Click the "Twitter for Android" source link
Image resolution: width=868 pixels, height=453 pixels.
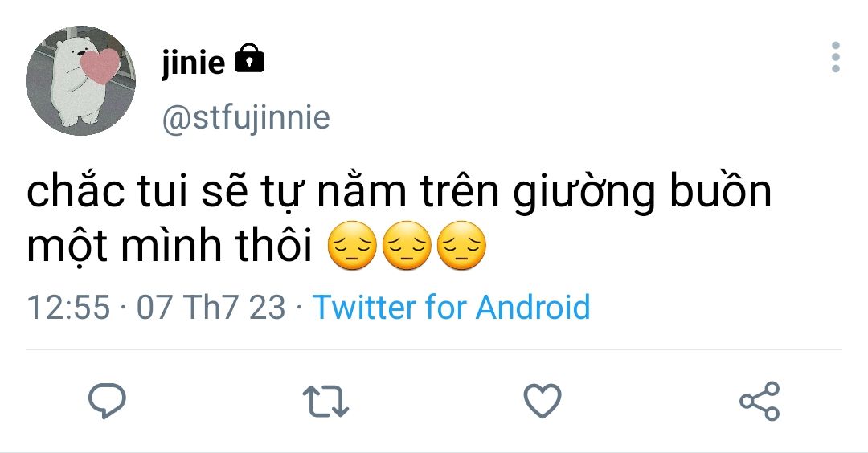(x=451, y=308)
